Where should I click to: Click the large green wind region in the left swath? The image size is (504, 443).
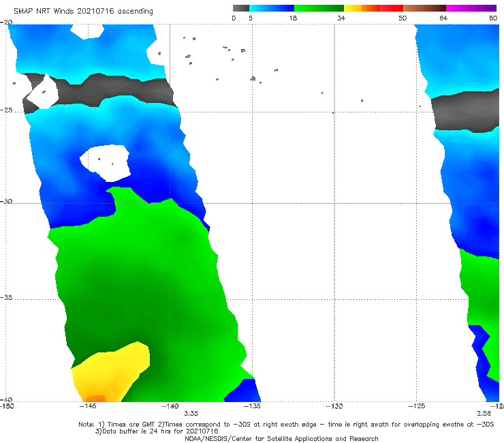click(148, 290)
